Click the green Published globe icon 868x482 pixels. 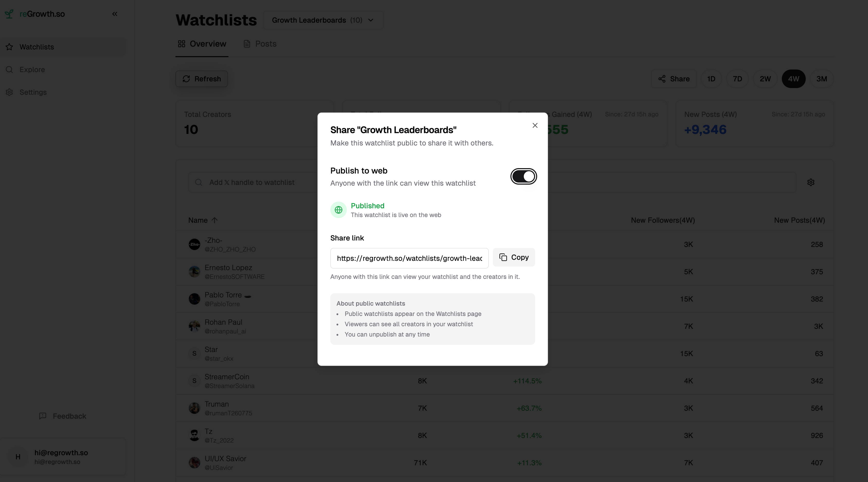click(x=338, y=210)
